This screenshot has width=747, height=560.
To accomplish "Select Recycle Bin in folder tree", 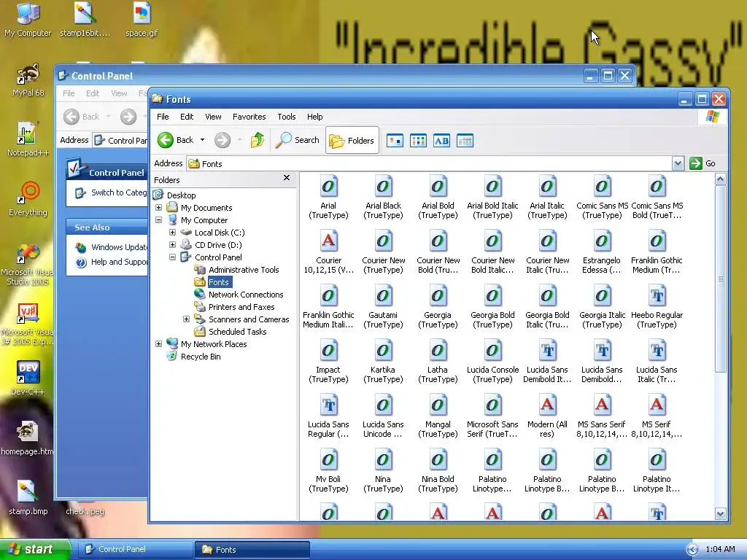I will tap(201, 356).
